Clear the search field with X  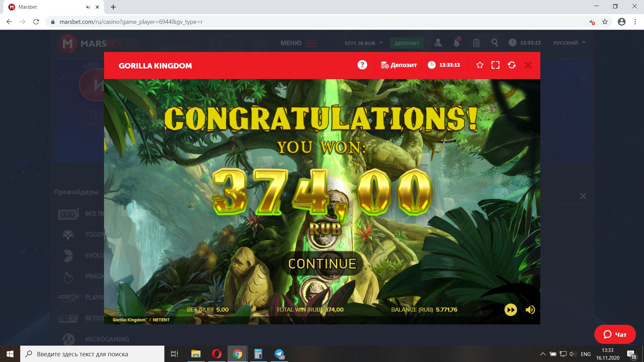[583, 196]
